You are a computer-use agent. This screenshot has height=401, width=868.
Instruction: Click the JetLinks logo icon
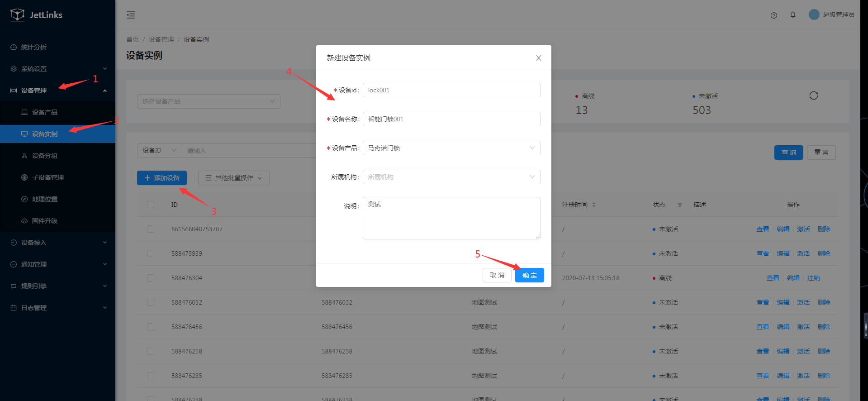17,14
